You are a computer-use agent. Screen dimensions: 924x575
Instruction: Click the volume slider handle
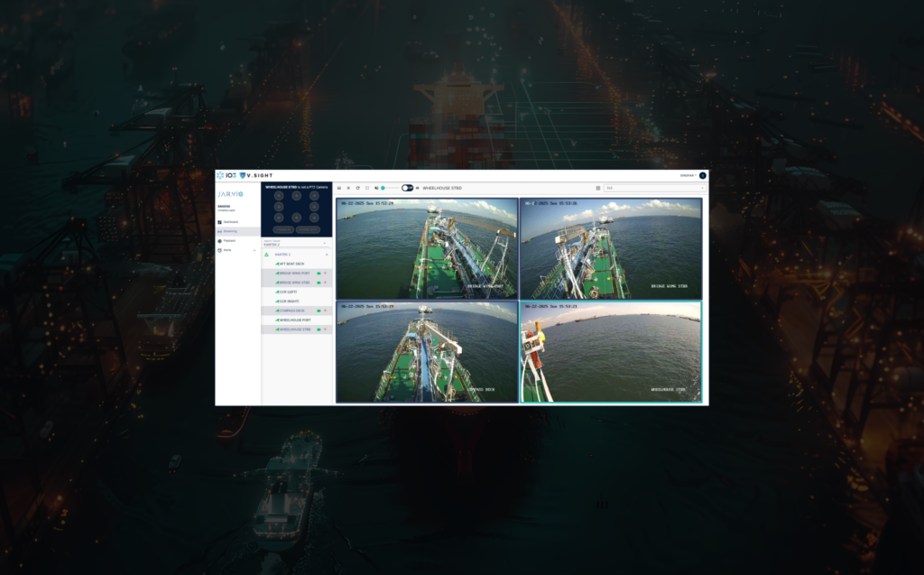tap(383, 188)
